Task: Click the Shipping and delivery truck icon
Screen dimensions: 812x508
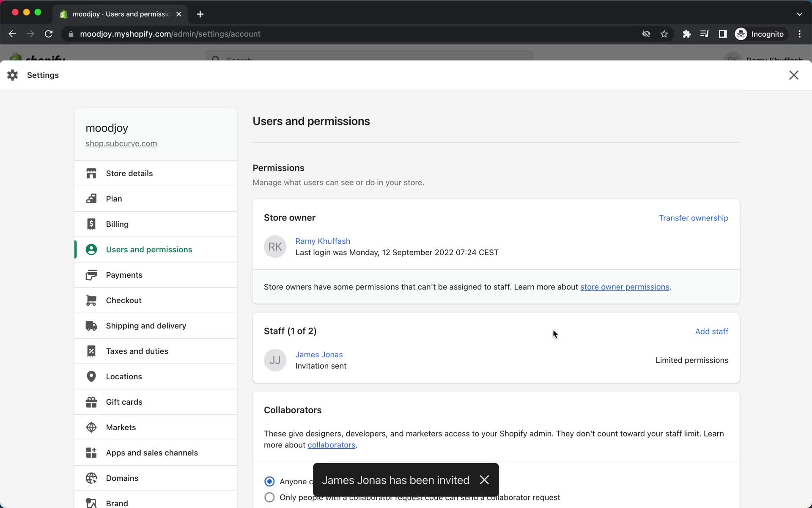Action: pos(91,326)
